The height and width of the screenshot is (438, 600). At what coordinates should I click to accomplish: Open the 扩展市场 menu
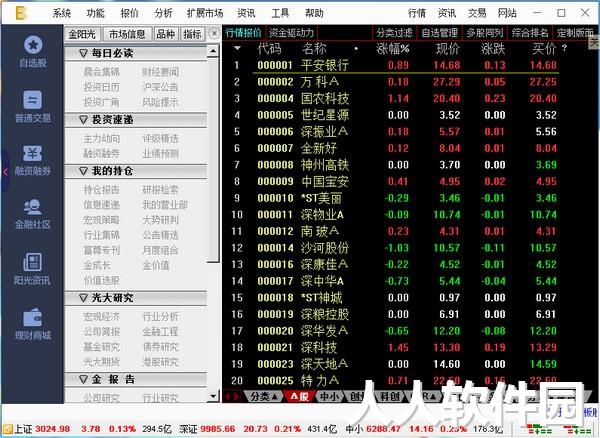click(x=205, y=13)
